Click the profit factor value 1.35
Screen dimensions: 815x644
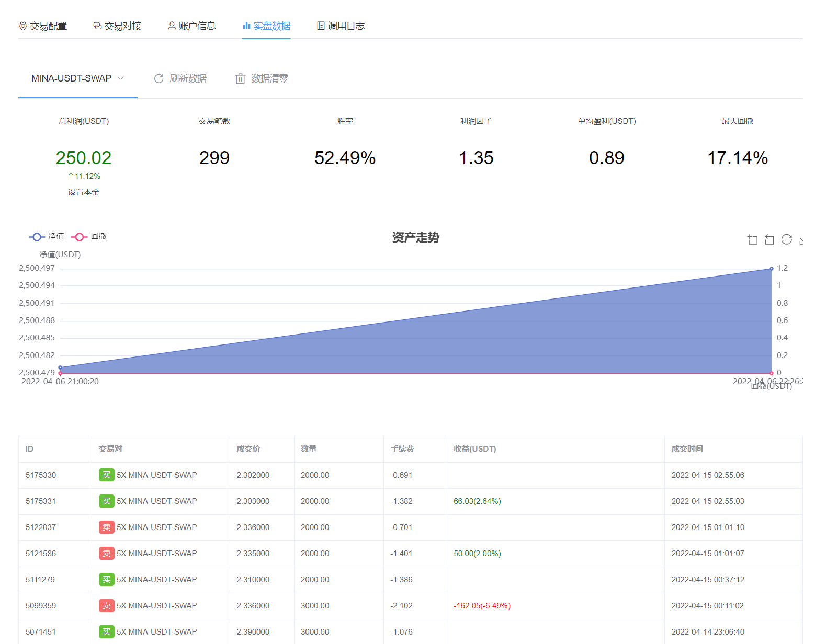tap(476, 158)
